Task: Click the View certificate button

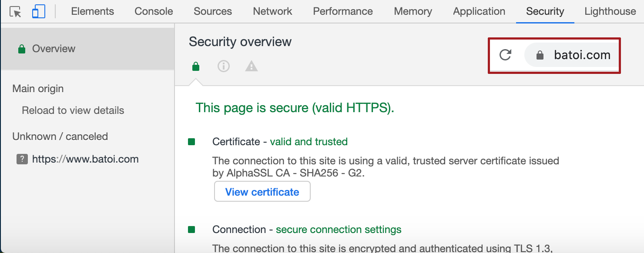Action: 262,192
